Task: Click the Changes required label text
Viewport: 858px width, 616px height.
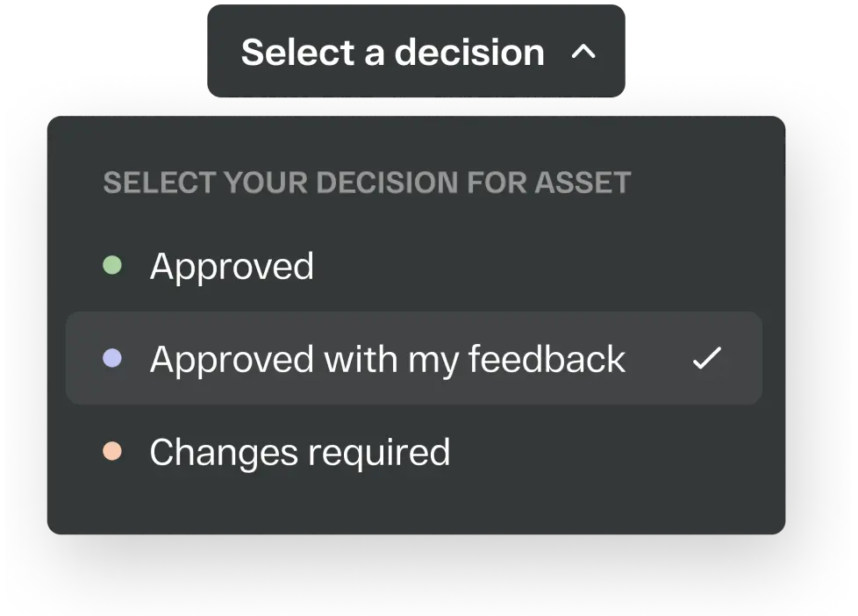Action: 299,452
